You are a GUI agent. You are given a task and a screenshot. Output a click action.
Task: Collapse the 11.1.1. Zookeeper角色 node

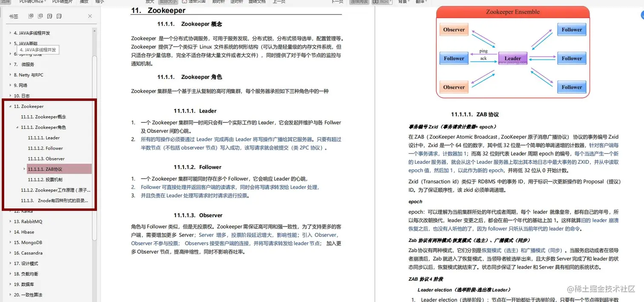coord(17,127)
